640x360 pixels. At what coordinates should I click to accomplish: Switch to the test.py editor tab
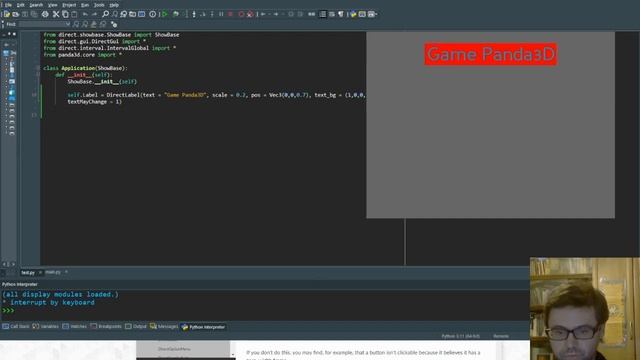tap(28, 272)
